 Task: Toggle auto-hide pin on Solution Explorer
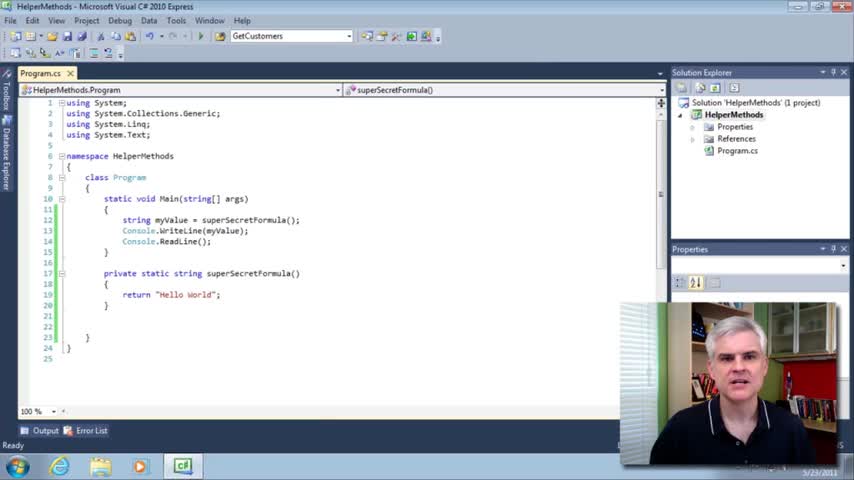(x=833, y=72)
